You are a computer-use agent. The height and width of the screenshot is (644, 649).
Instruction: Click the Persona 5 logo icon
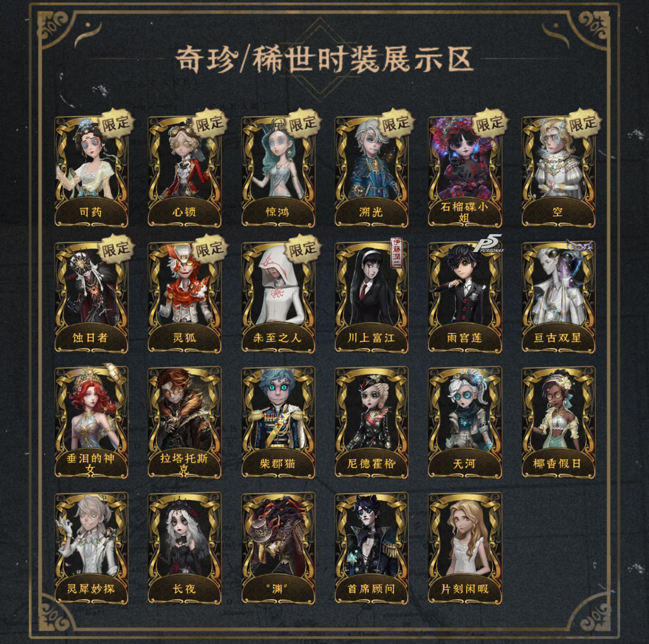coord(489,244)
